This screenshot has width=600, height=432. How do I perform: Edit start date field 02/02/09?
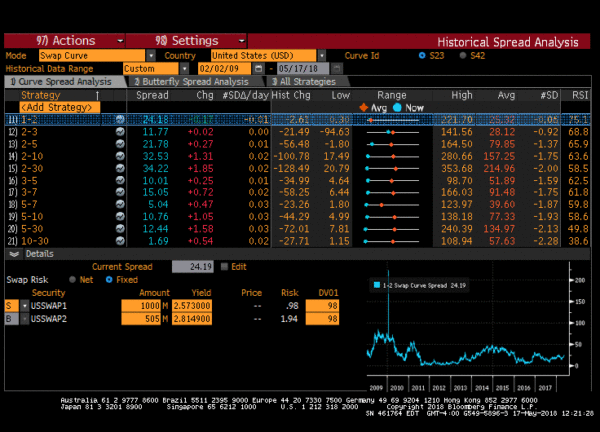coord(225,68)
